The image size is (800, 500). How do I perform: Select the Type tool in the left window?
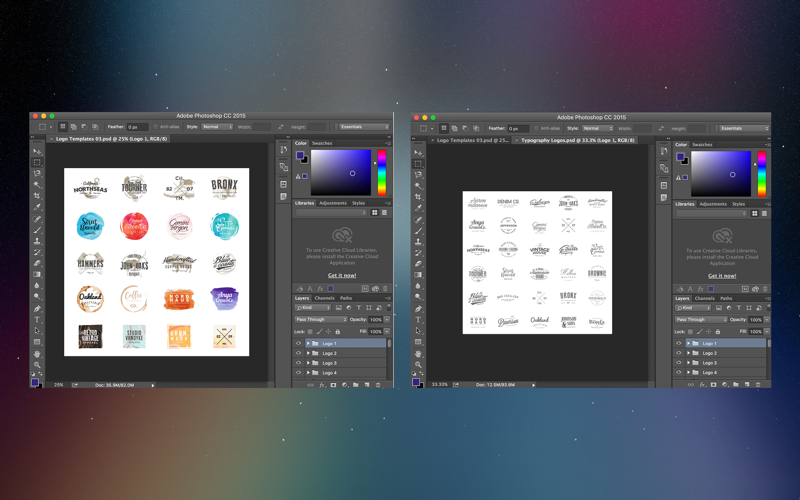pyautogui.click(x=37, y=320)
